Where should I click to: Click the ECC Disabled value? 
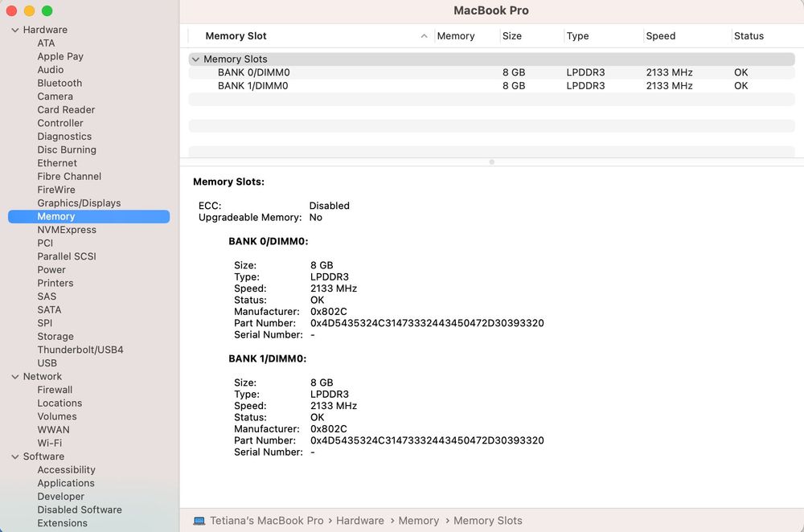329,206
